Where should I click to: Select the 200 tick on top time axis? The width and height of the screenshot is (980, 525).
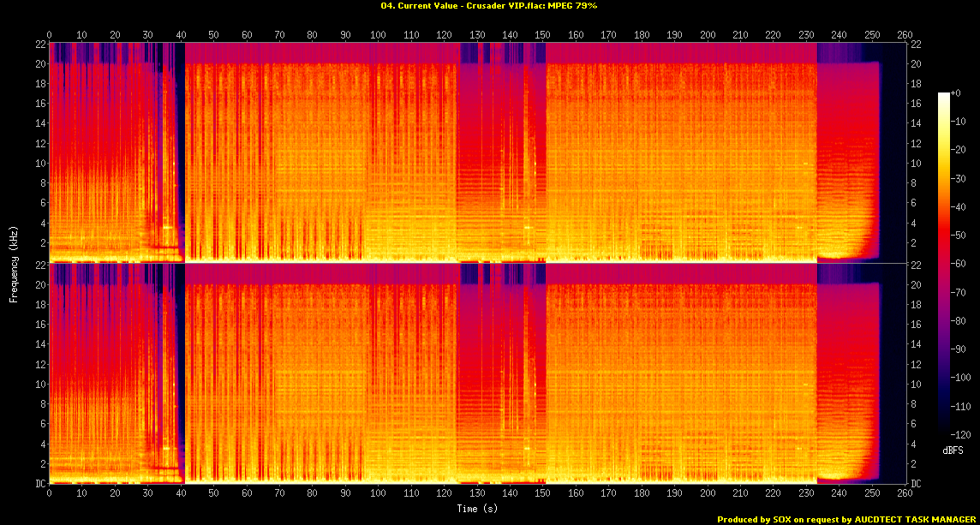[x=708, y=35]
